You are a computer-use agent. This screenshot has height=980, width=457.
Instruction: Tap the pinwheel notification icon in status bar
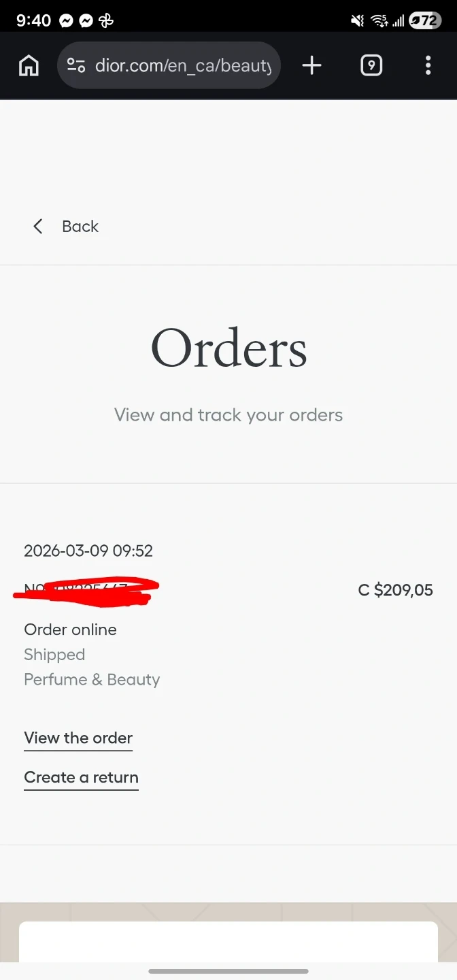(106, 21)
